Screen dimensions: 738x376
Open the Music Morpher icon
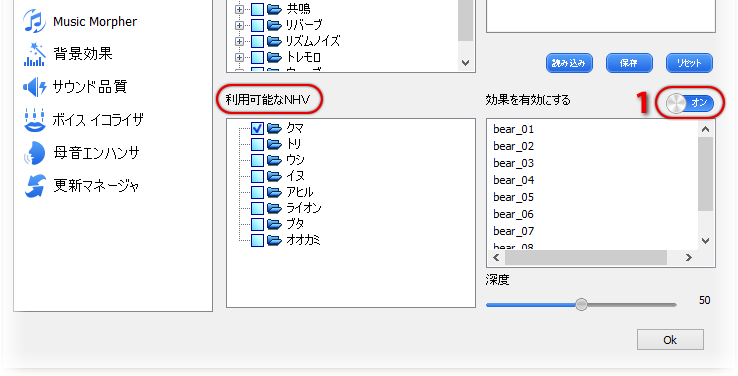click(34, 22)
